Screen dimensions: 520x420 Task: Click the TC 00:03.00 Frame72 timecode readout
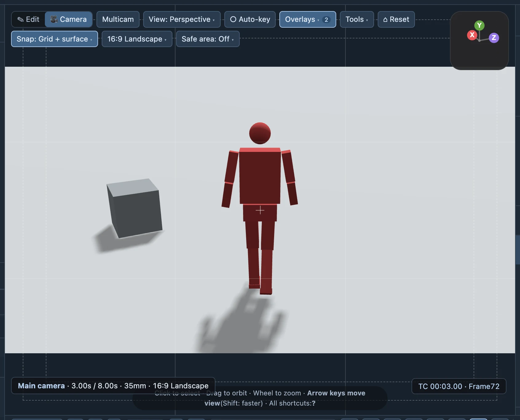[x=459, y=386]
